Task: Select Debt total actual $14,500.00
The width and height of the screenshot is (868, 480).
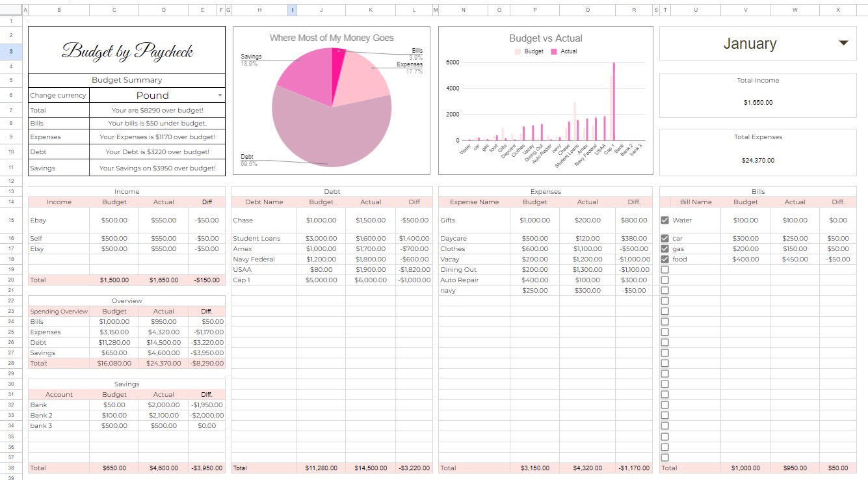Action: [x=371, y=468]
